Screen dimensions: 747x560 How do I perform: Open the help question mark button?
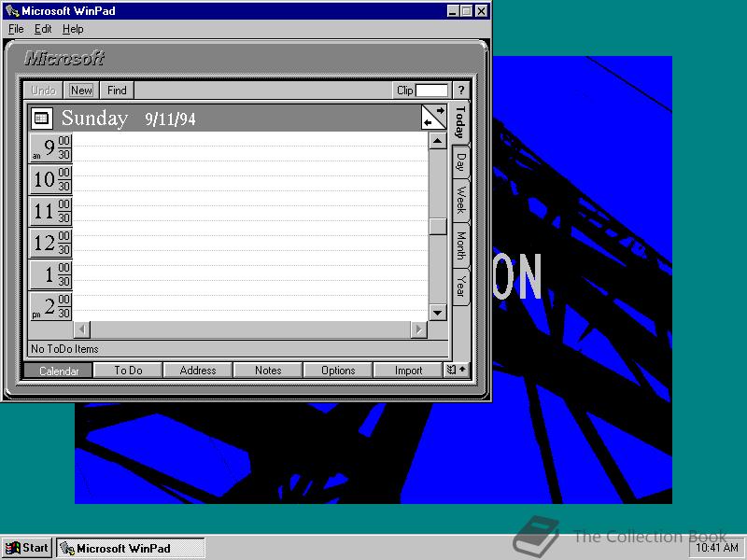coord(460,90)
